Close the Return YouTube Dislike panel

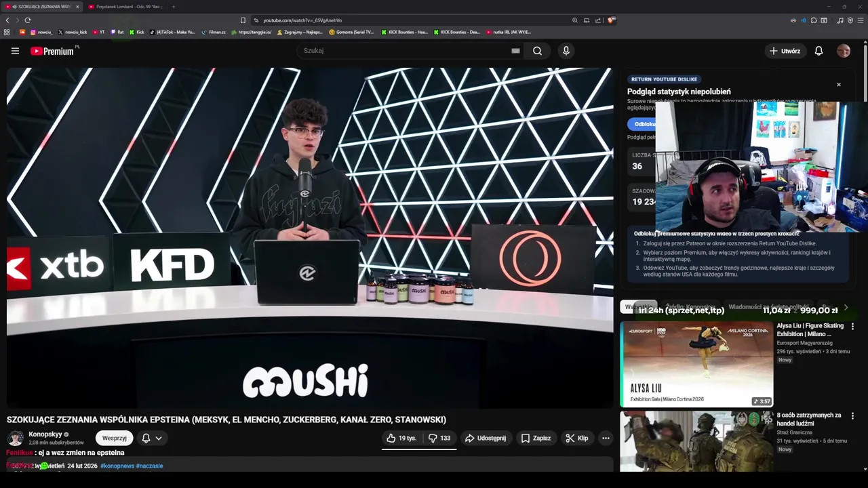pos(839,85)
